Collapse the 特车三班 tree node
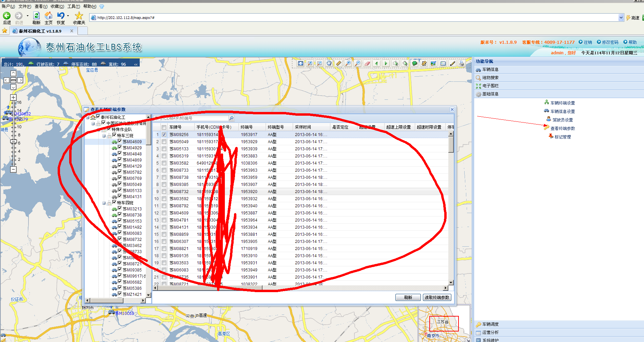Viewport: 644px width, 342px height. [x=104, y=136]
